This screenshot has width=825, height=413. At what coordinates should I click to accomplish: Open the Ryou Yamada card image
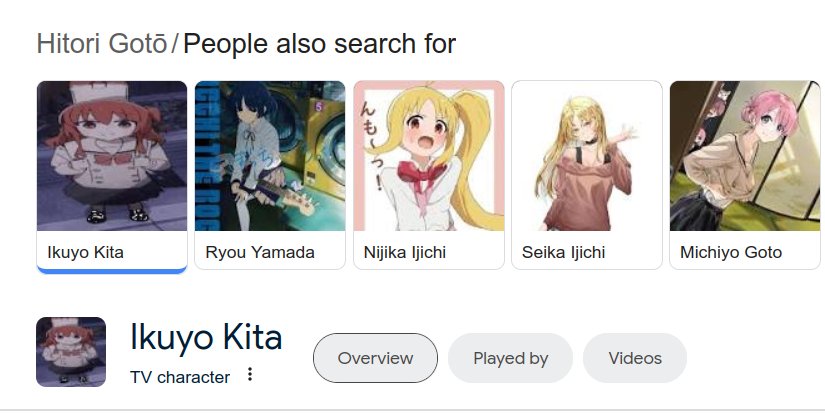pos(270,156)
